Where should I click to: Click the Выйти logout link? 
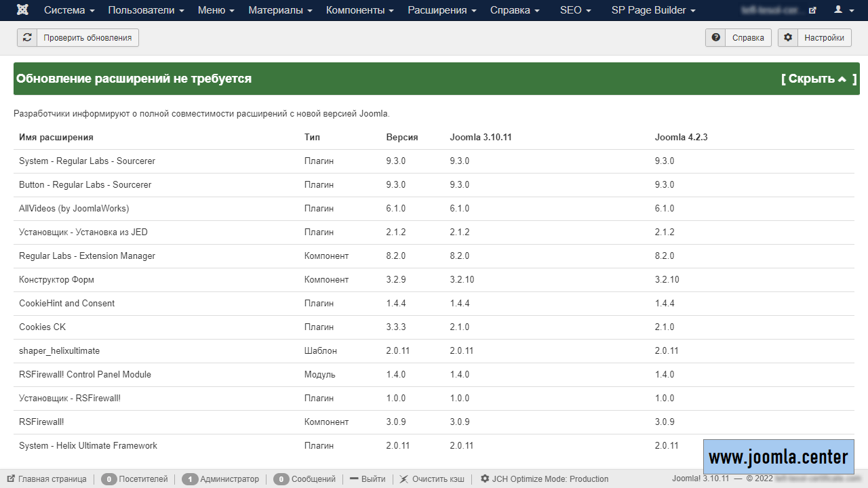373,479
